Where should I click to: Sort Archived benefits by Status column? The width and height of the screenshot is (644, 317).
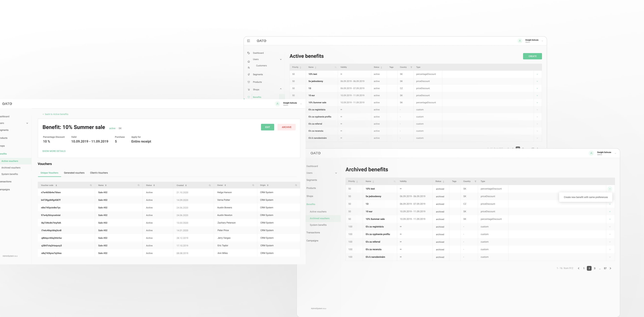443,181
